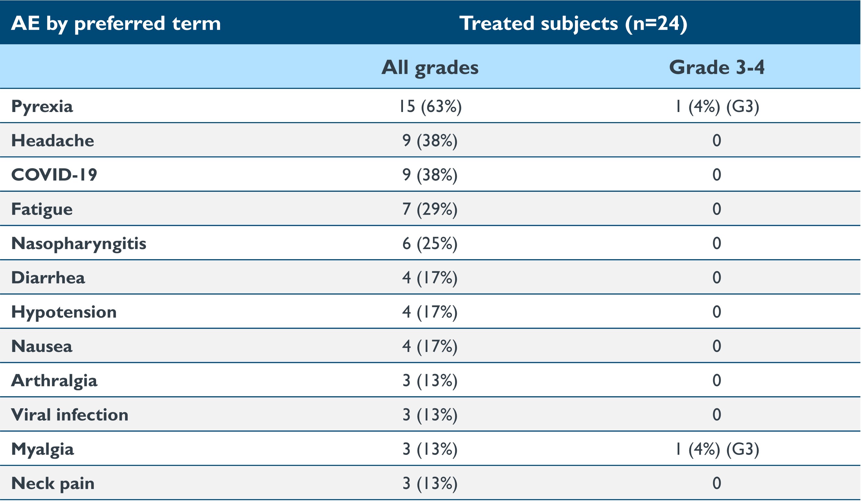Select the Arthralgia row label

[x=54, y=381]
